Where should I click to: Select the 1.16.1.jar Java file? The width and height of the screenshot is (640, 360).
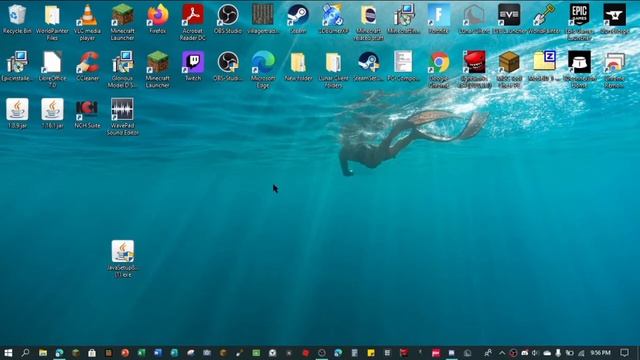[52, 114]
